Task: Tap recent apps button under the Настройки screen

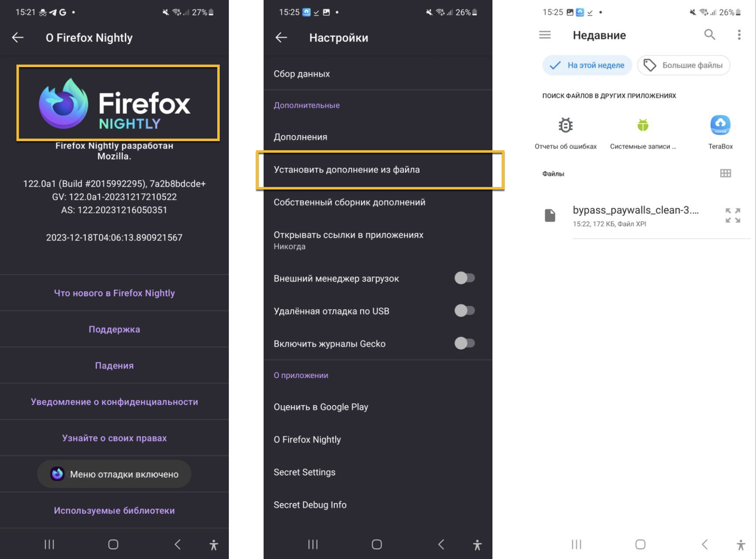Action: pyautogui.click(x=312, y=544)
